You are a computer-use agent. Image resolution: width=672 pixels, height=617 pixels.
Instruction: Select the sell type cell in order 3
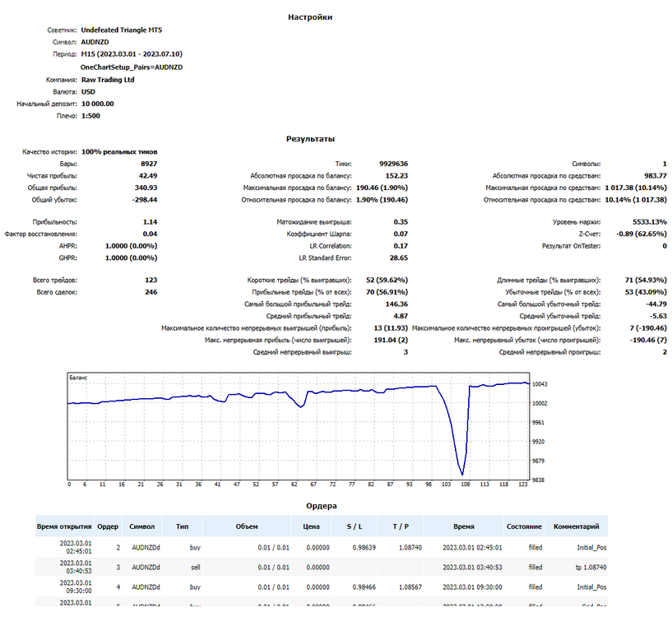click(x=196, y=568)
